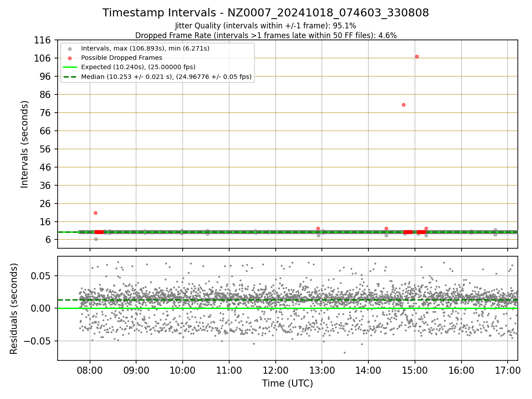
Task: Click the 16 tick on the intervals axis
Action: pyautogui.click(x=46, y=222)
